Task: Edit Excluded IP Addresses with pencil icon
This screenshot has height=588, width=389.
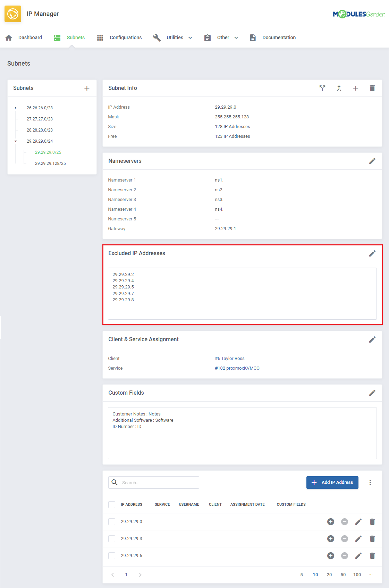Action: tap(372, 253)
